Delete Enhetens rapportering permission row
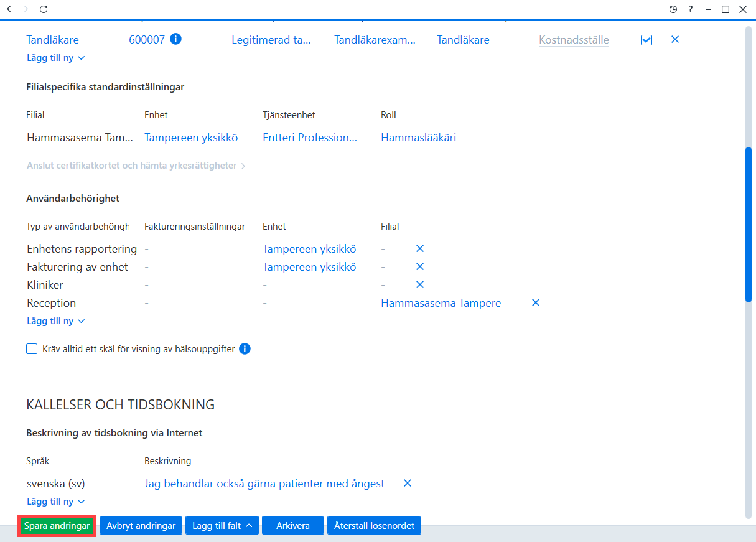 pos(420,248)
